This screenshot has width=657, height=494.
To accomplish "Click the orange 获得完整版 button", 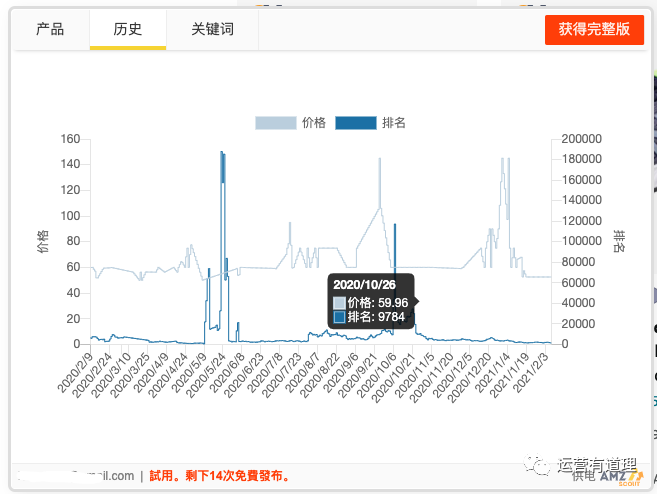I will pos(594,30).
